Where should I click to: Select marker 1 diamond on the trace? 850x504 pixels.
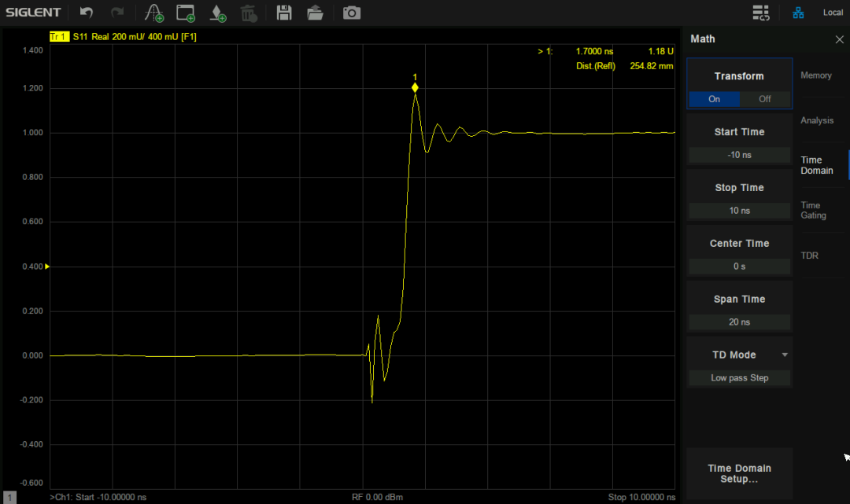pyautogui.click(x=415, y=88)
